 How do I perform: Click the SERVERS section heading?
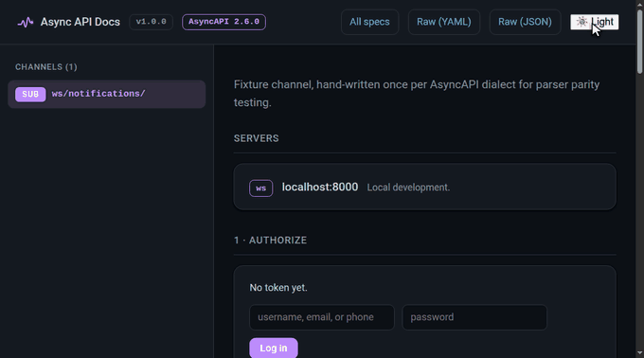[257, 138]
